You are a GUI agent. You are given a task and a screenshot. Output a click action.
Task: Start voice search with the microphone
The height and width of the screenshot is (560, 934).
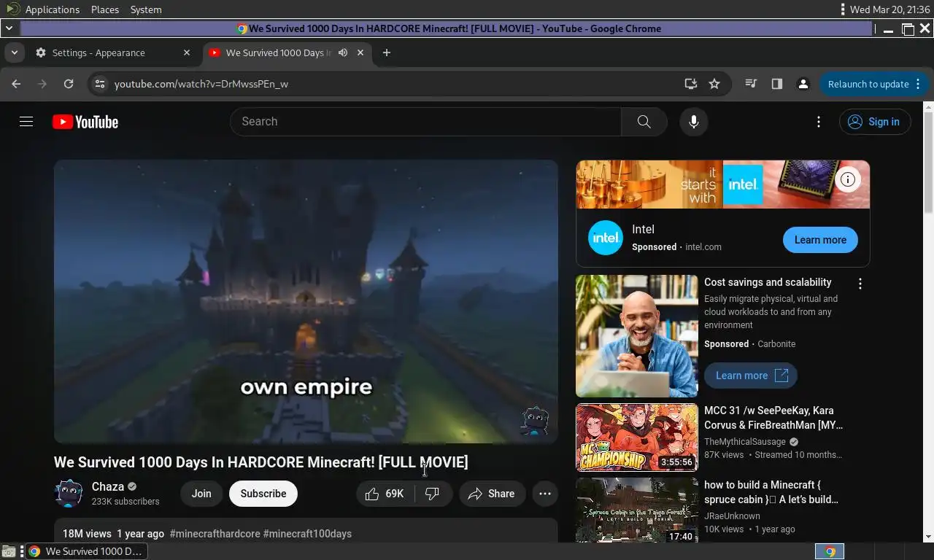pyautogui.click(x=694, y=122)
